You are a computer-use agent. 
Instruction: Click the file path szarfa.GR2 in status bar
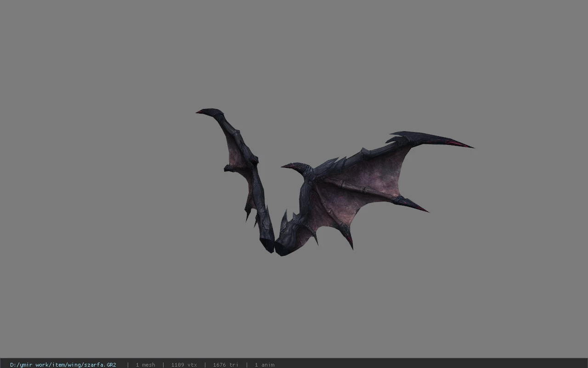tap(63, 365)
